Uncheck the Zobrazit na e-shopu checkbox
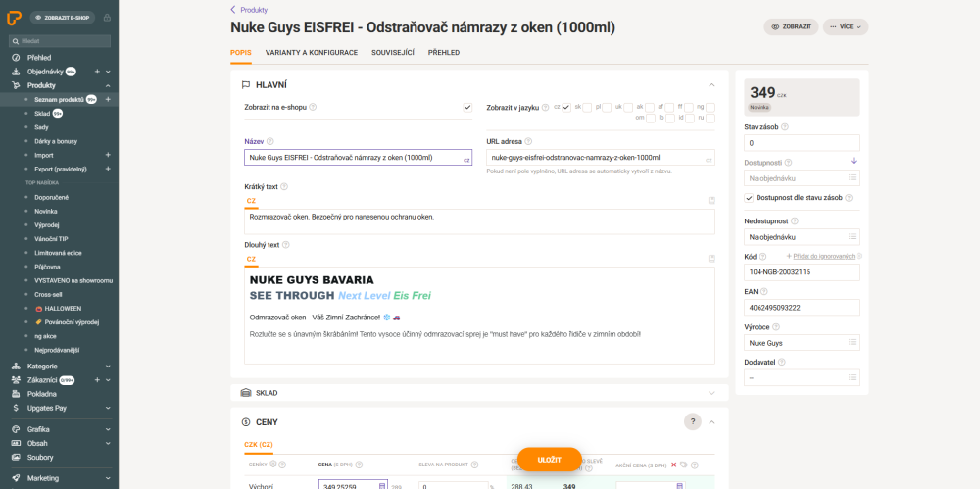The height and width of the screenshot is (489, 980). coord(467,107)
